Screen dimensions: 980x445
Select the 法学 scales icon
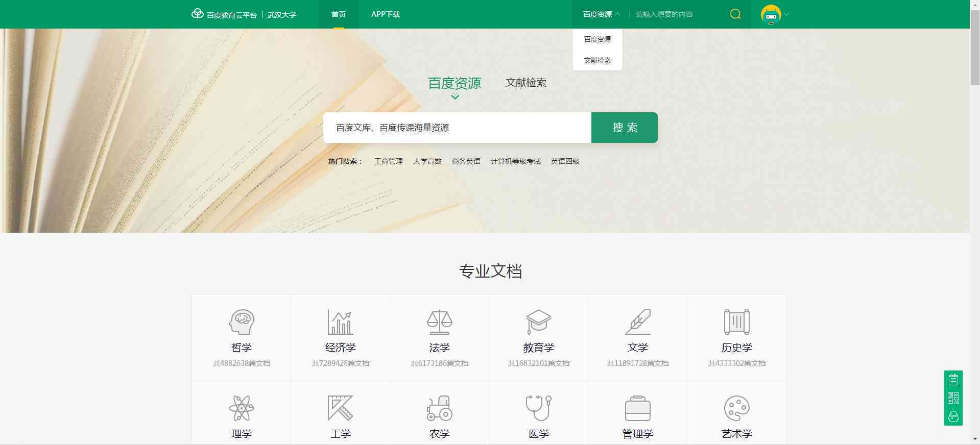[x=439, y=322]
